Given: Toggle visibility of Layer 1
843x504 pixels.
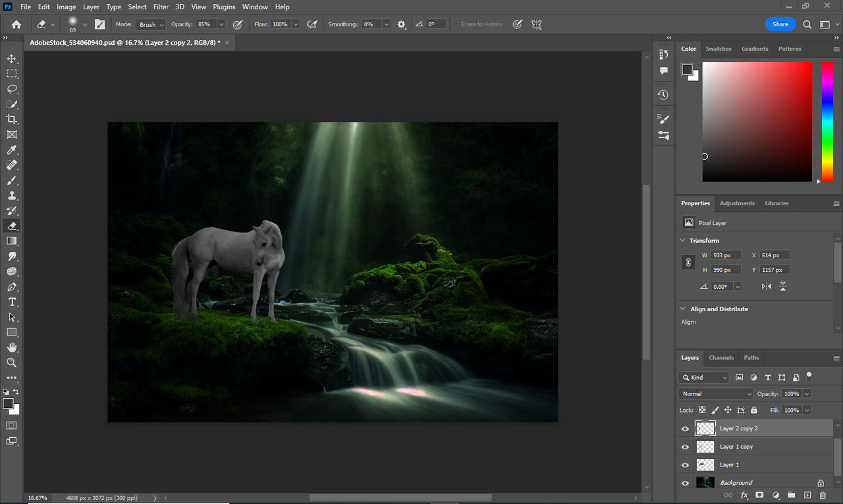Looking at the screenshot, I should pos(685,465).
